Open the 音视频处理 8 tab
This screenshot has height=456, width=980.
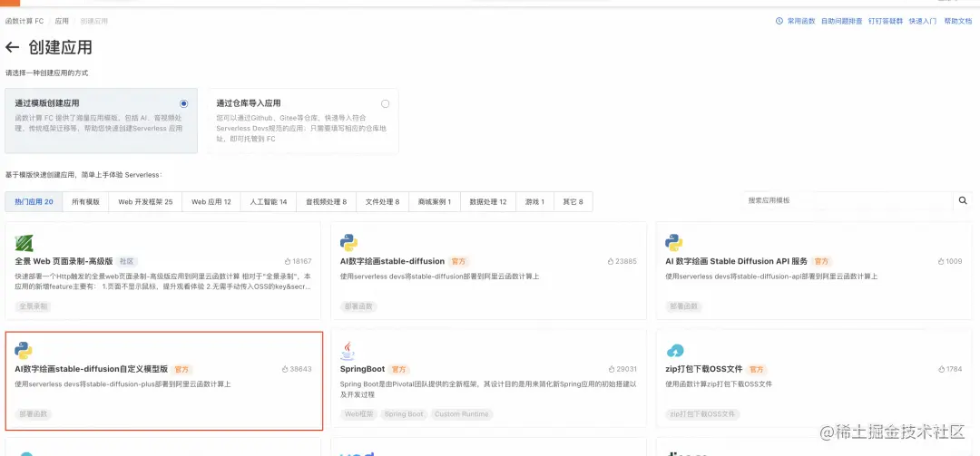[326, 202]
